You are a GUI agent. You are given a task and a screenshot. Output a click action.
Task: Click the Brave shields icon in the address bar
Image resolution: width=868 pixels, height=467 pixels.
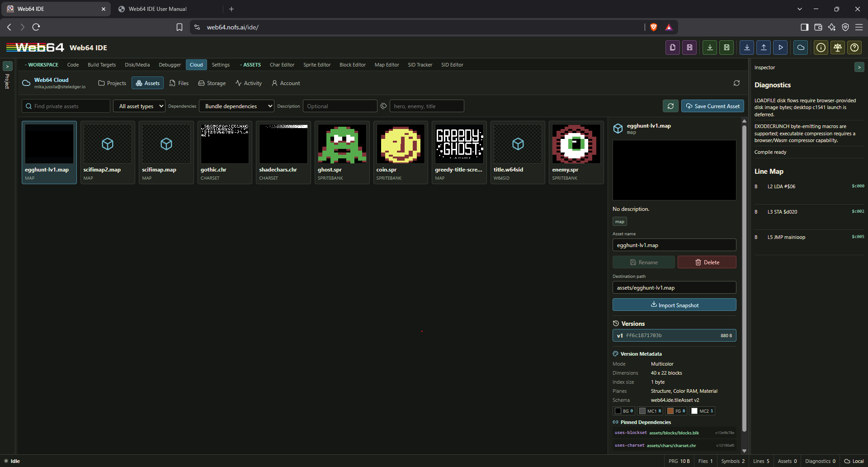(653, 27)
